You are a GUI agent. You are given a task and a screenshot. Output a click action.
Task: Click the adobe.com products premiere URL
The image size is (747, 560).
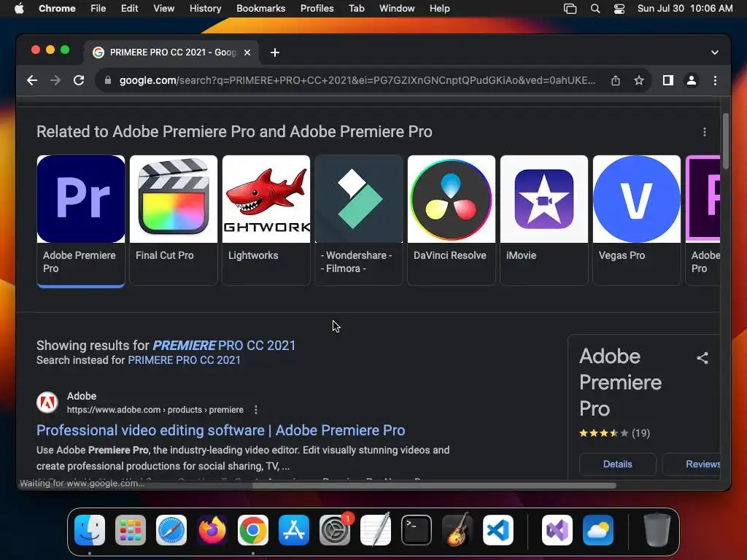click(x=155, y=410)
